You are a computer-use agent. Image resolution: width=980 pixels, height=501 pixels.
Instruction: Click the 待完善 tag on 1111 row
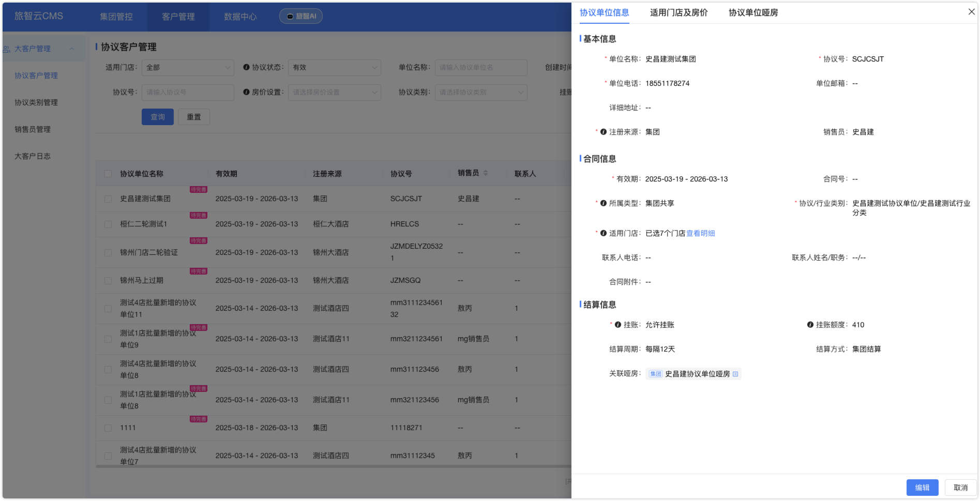click(x=199, y=419)
